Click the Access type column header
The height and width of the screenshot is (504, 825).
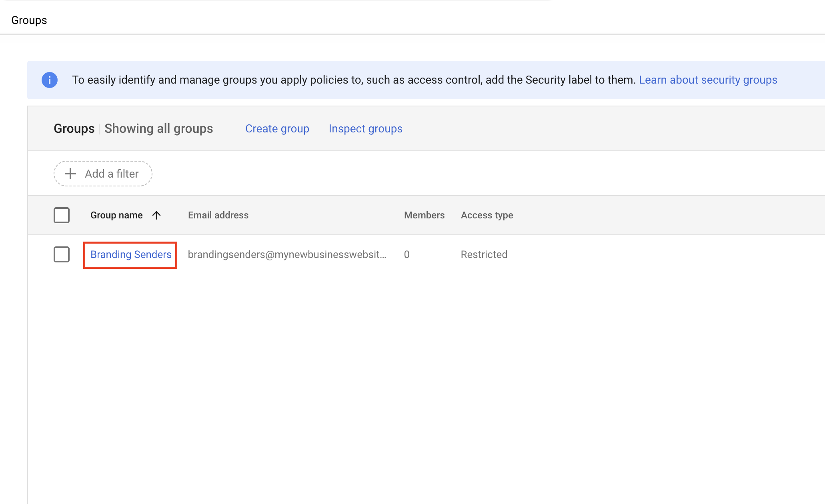click(487, 215)
